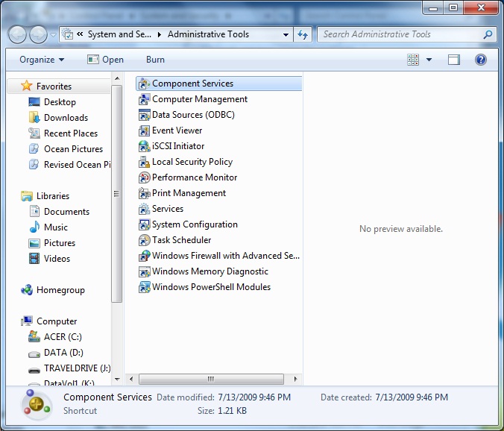
Task: Select the Task Scheduler clock icon
Action: [x=144, y=240]
